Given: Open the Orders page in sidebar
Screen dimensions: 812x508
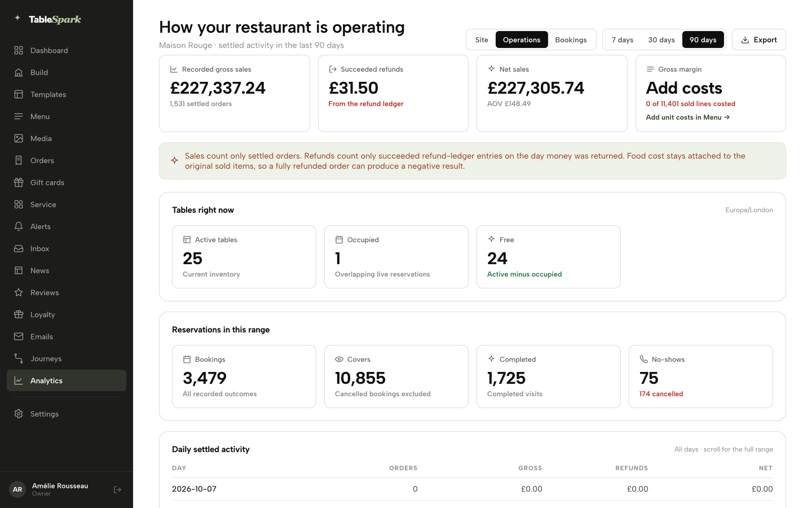Looking at the screenshot, I should pyautogui.click(x=67, y=160).
